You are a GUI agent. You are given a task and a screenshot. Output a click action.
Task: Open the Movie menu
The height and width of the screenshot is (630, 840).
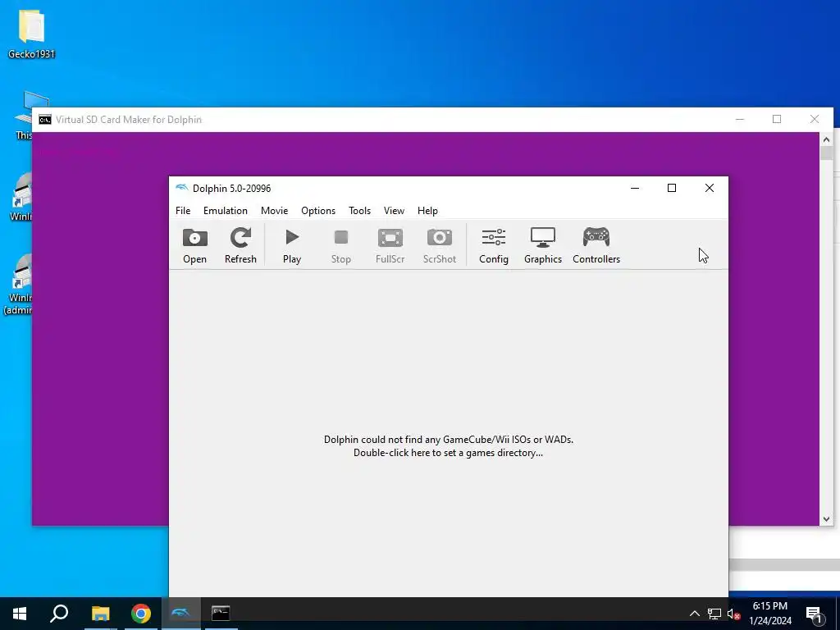pos(274,211)
